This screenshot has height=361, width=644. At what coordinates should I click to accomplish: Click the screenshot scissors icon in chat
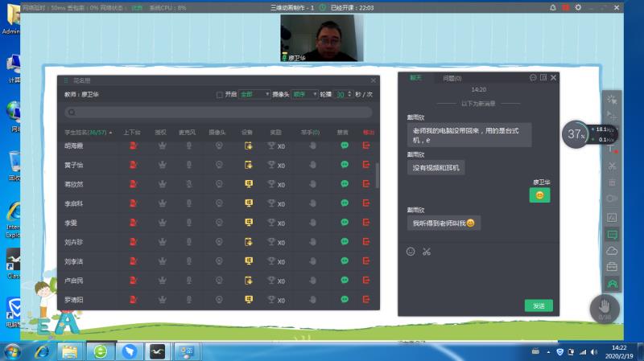tap(427, 252)
